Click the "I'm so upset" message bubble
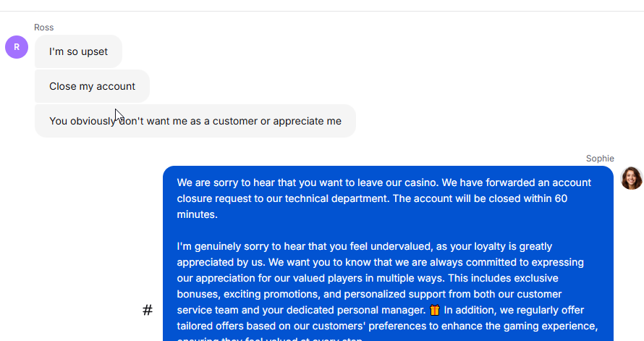The image size is (644, 341). click(x=78, y=51)
